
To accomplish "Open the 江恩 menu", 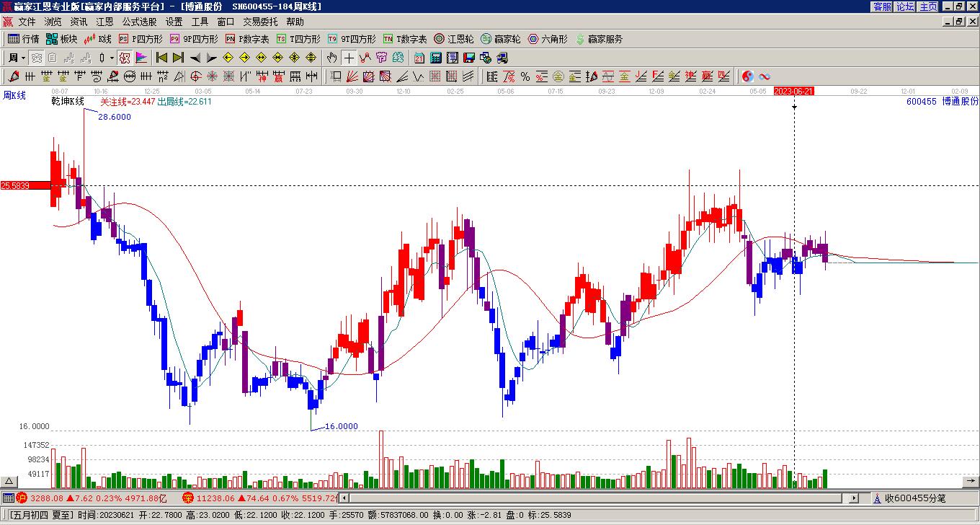I will [104, 22].
